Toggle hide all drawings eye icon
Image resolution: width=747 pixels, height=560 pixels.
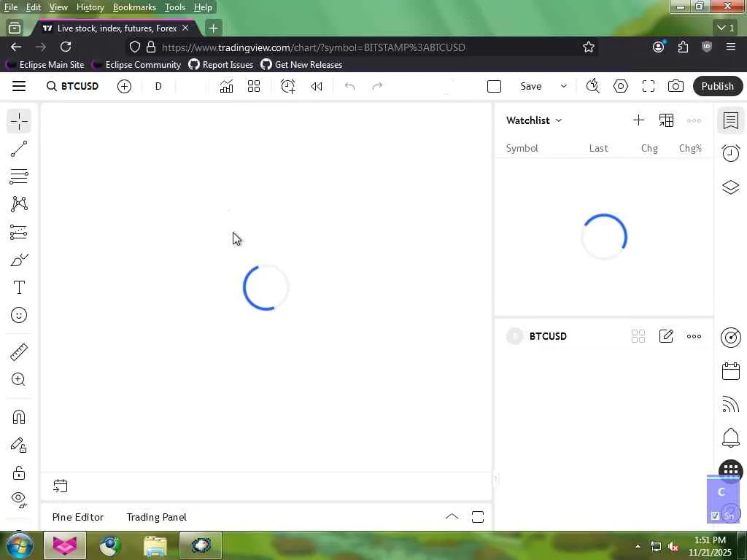pos(19,499)
